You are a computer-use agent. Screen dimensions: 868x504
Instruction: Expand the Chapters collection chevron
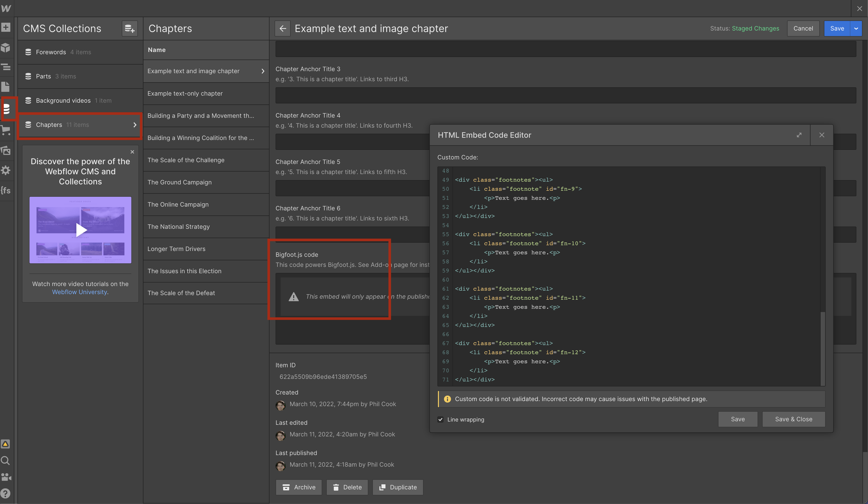coord(135,125)
